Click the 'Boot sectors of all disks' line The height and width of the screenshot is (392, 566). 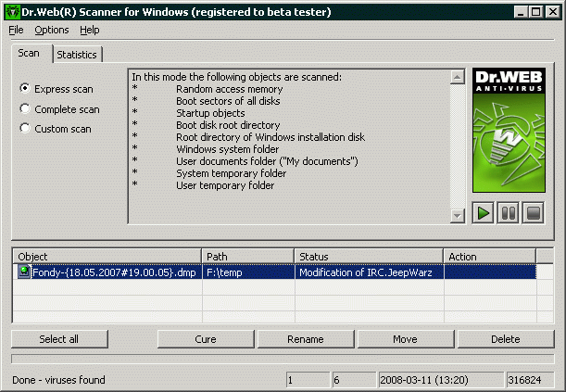click(228, 101)
